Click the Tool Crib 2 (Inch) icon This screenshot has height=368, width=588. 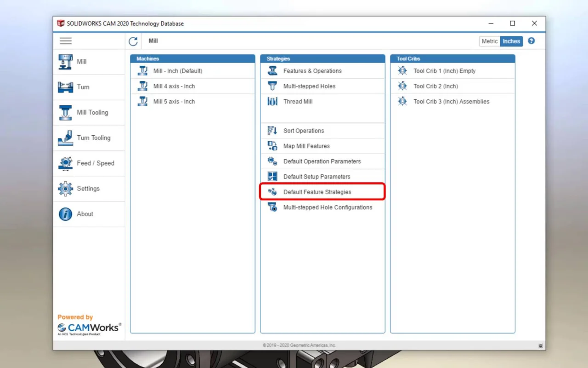pyautogui.click(x=402, y=86)
